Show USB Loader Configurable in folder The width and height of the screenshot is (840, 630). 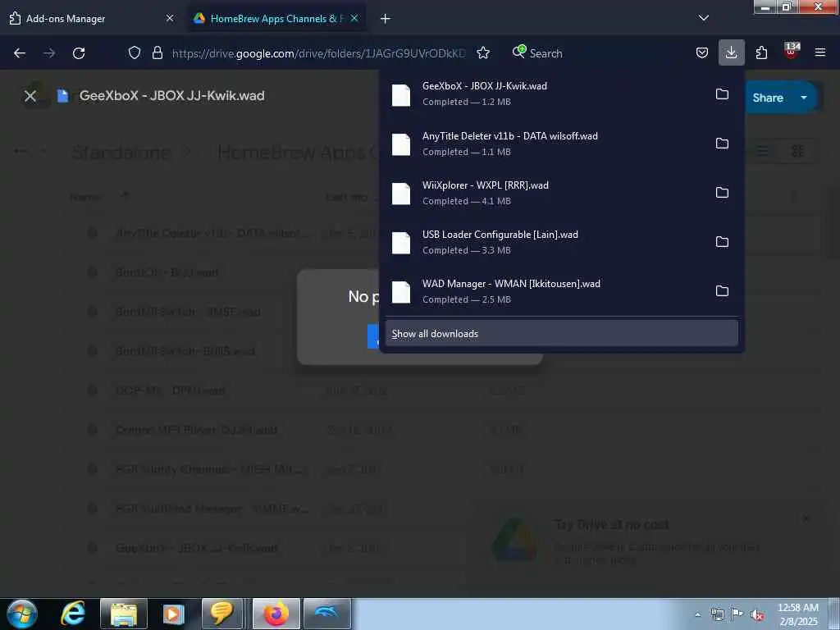[x=722, y=242]
